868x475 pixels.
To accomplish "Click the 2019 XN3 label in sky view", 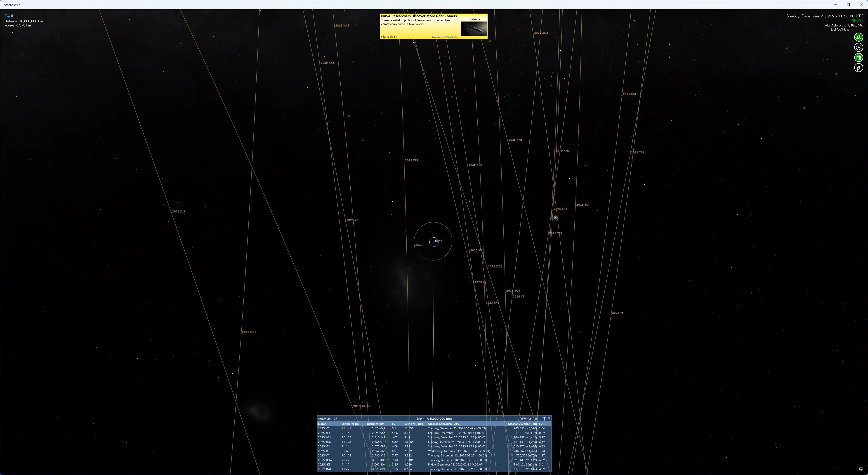I will click(562, 151).
